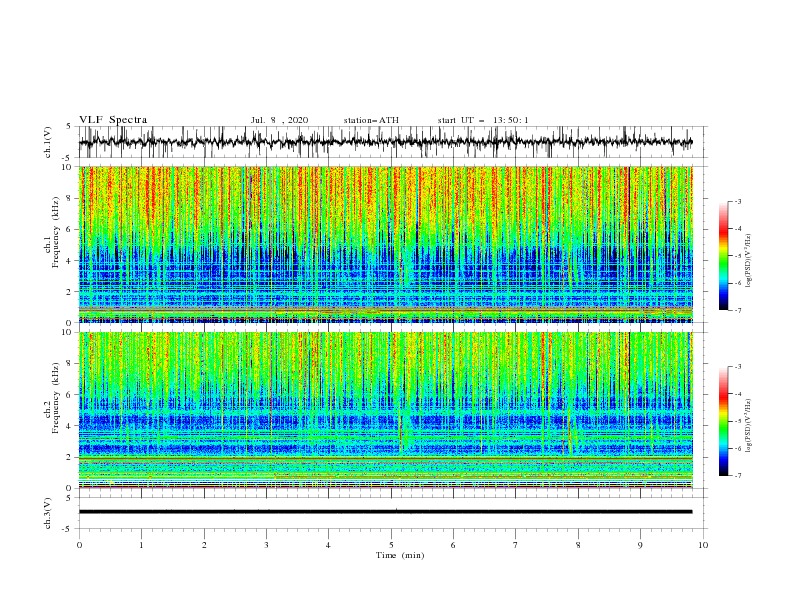Click the "-3" label on ch.1 colorbar

click(738, 201)
